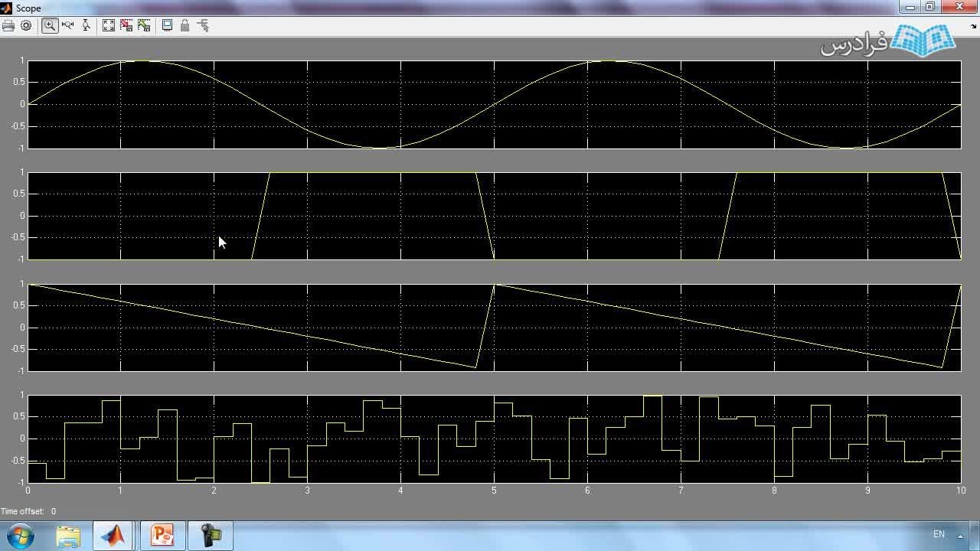Toggle the Zoom in magnifier tool

point(50,25)
